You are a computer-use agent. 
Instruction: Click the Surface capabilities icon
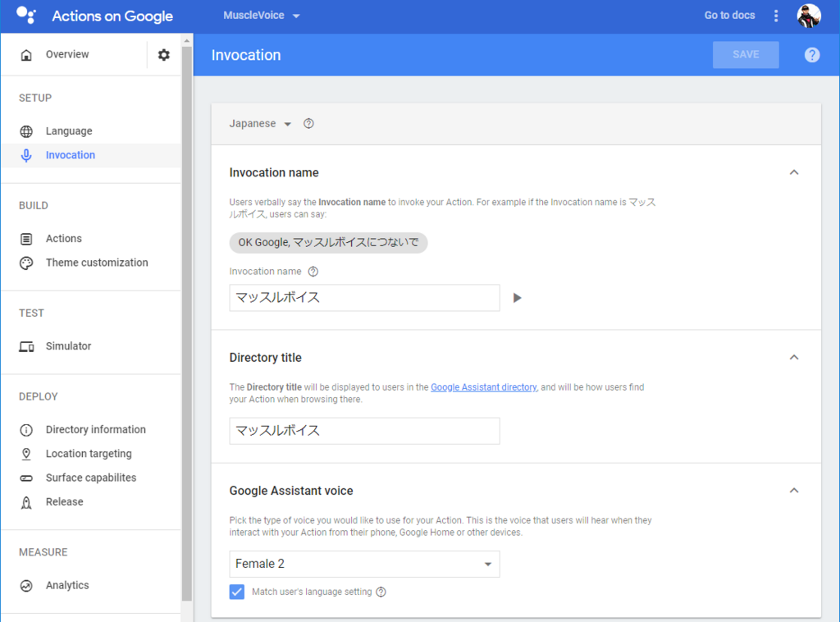point(26,478)
